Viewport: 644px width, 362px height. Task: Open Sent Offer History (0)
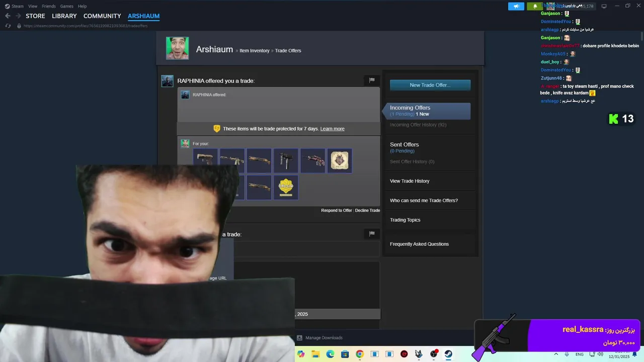tap(412, 161)
